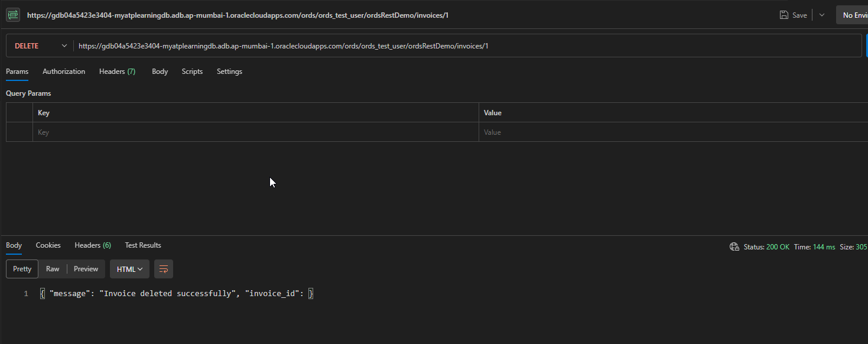
Task: Click the empty Key field under Query Params
Action: tap(236, 132)
